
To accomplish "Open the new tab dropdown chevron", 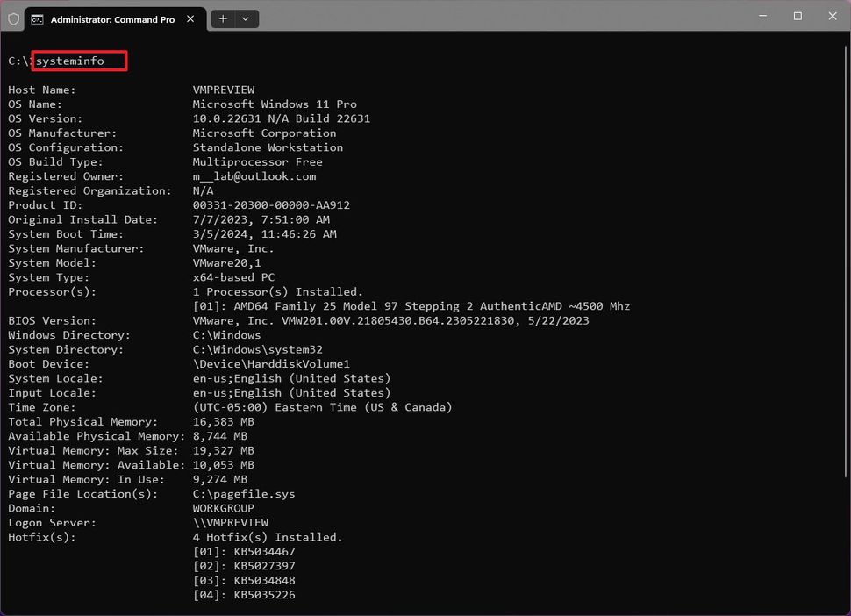I will tap(246, 18).
